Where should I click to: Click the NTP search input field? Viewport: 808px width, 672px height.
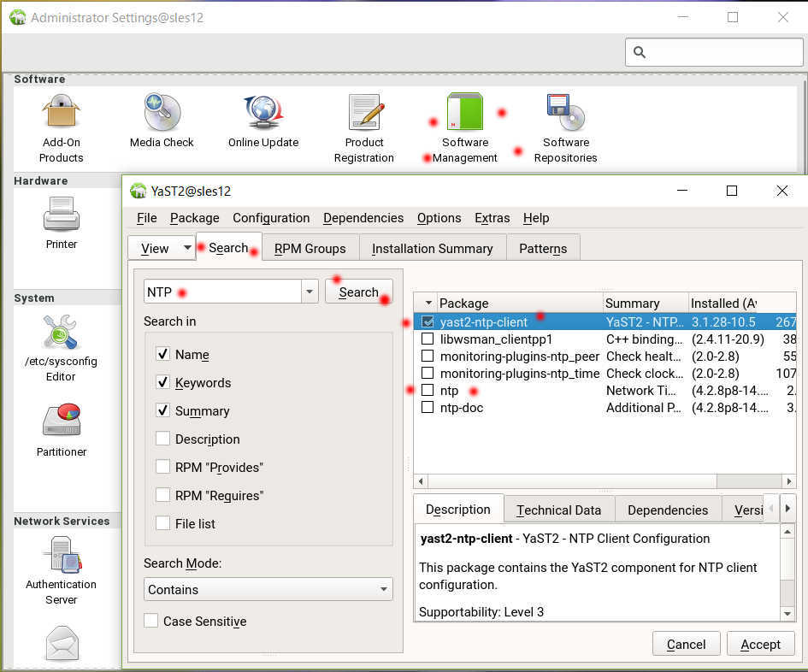pos(222,292)
